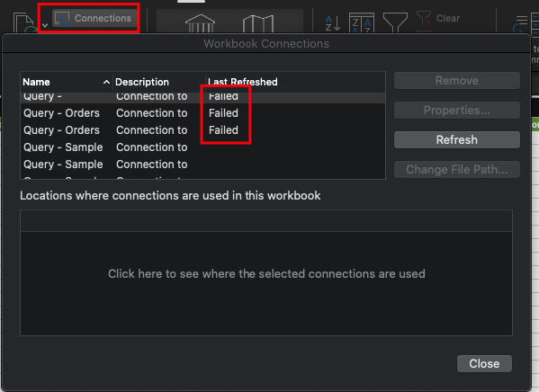Image resolution: width=539 pixels, height=392 pixels.
Task: Select the first Query - Sample connection
Action: (202, 147)
